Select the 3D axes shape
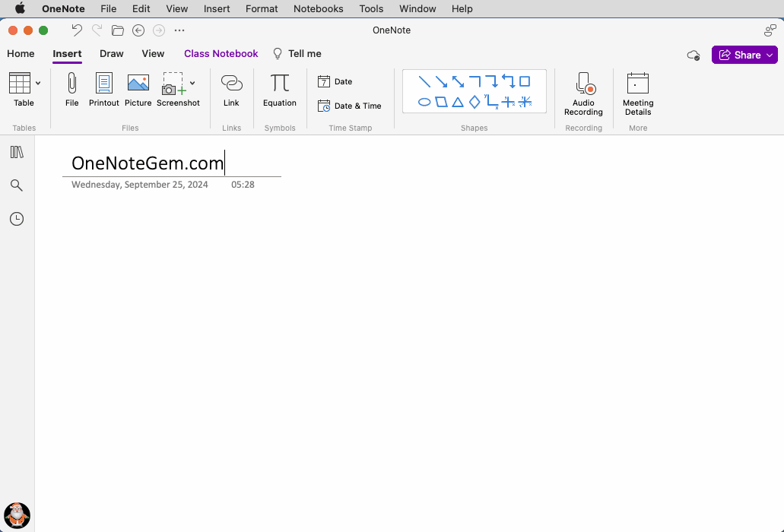784x532 pixels. coord(525,103)
